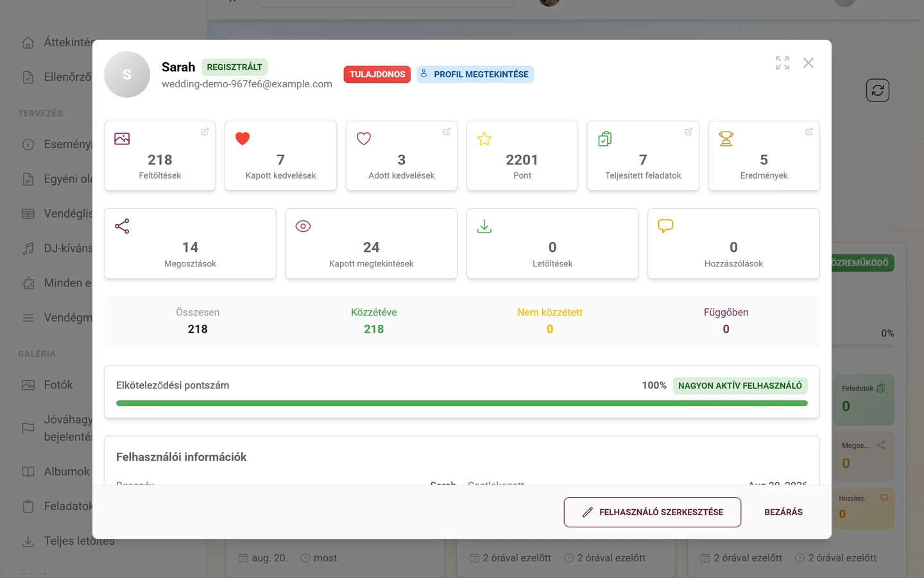
Task: Open Áttekintés in the sidebar
Action: click(x=58, y=42)
